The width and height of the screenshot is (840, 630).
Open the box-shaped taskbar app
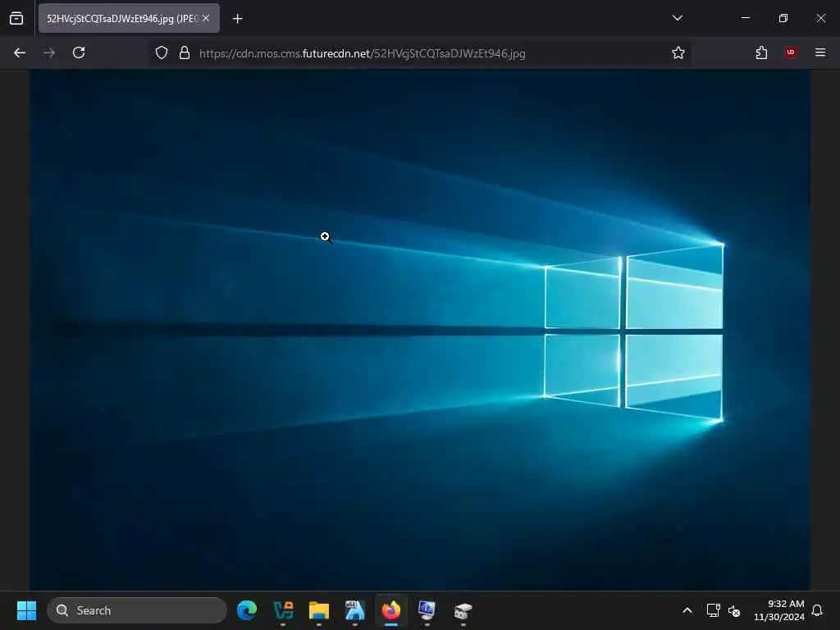(463, 610)
